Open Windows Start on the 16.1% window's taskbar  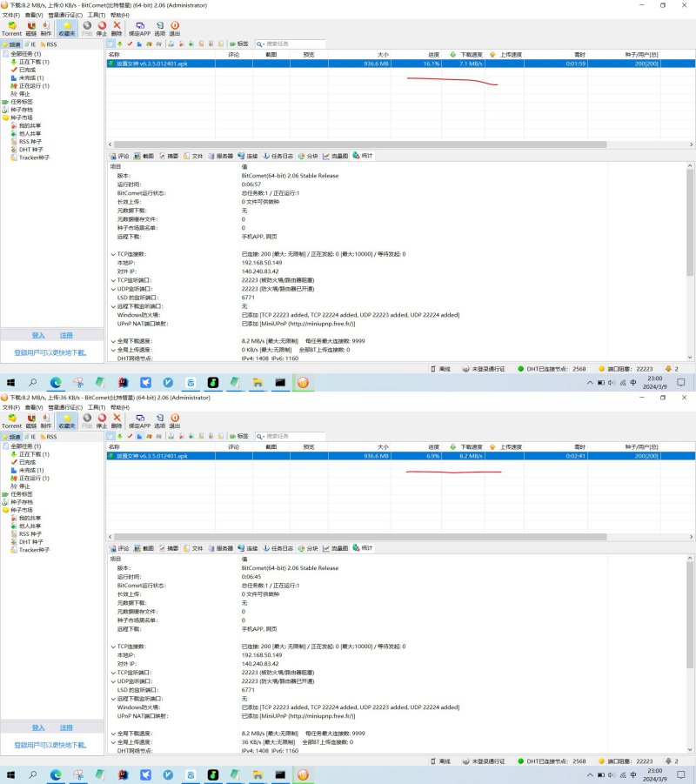[10, 383]
